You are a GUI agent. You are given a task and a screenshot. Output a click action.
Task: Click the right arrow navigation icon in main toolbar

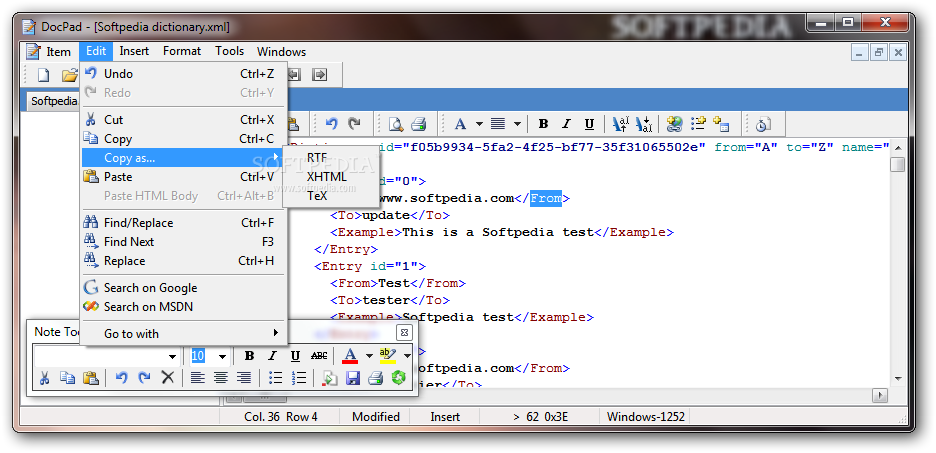click(321, 75)
